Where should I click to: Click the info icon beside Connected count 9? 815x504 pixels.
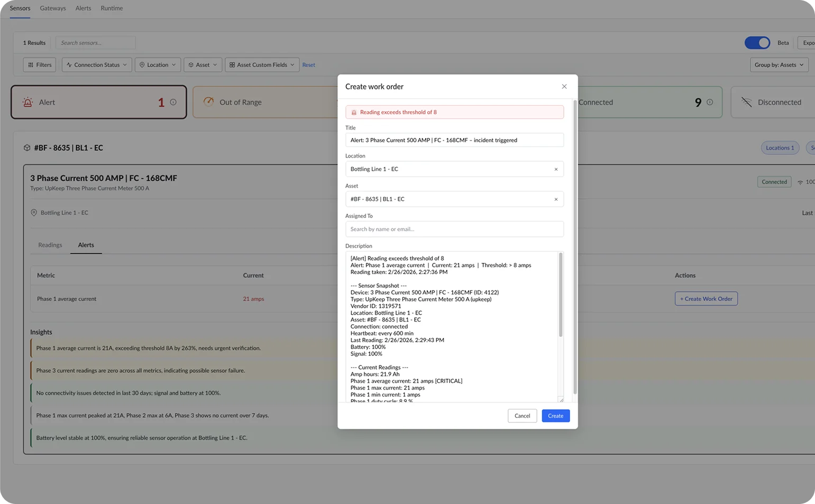pos(710,102)
